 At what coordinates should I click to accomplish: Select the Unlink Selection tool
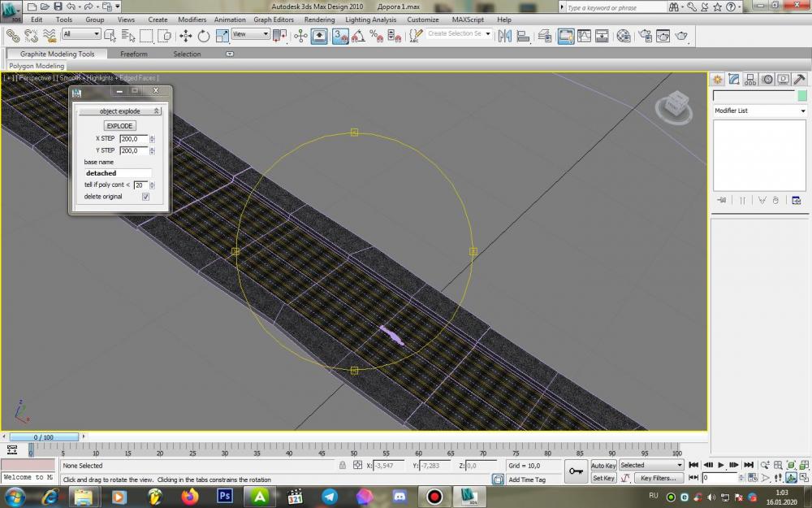31,36
